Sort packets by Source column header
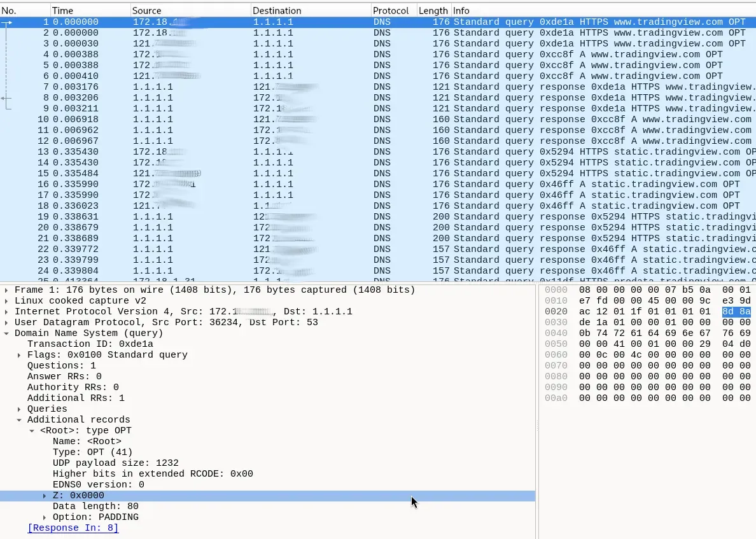 point(190,11)
